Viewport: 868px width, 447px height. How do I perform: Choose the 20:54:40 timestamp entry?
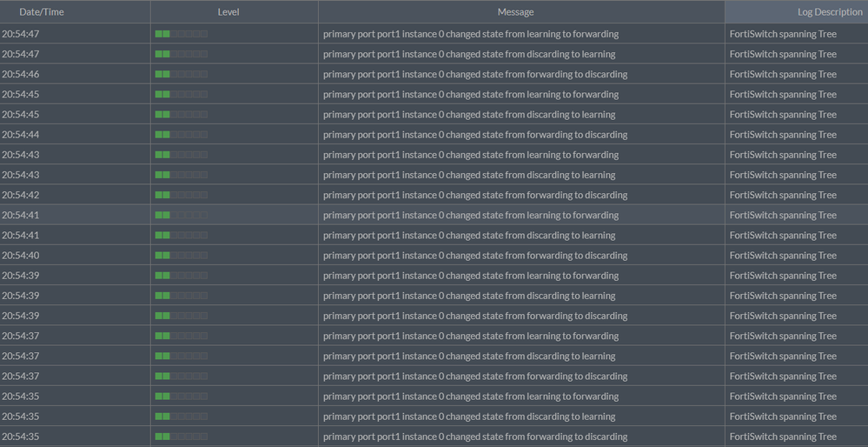(x=20, y=256)
